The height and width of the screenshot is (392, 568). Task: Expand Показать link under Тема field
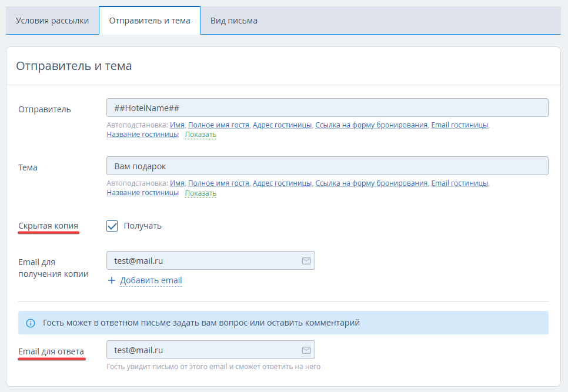(201, 193)
